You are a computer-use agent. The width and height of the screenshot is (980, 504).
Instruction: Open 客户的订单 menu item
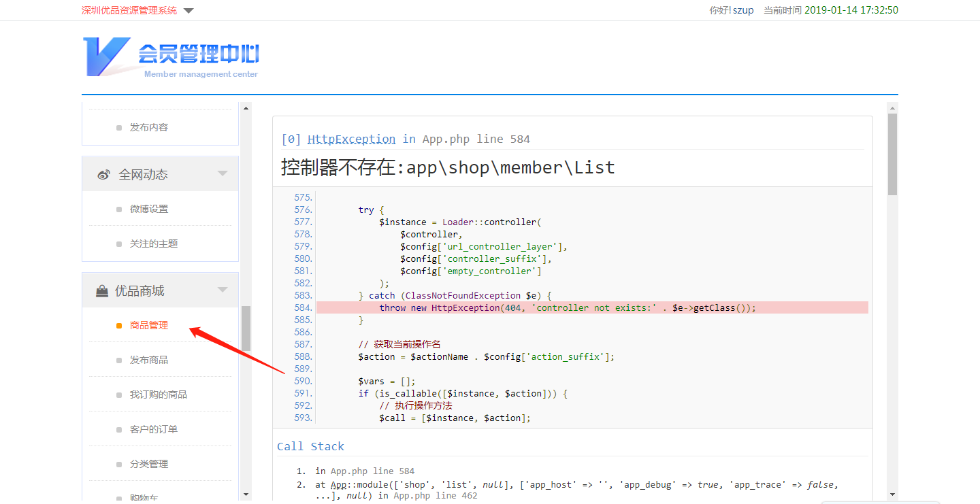[x=154, y=429]
